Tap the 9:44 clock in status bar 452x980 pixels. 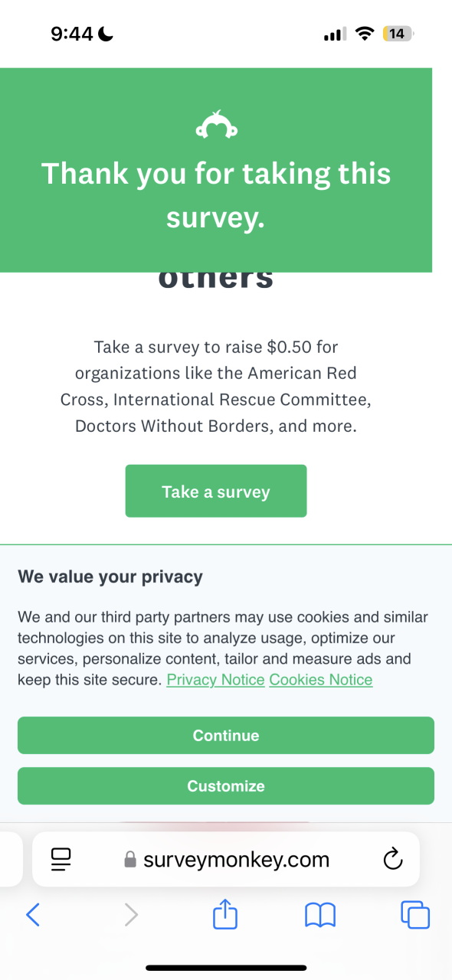pyautogui.click(x=72, y=34)
